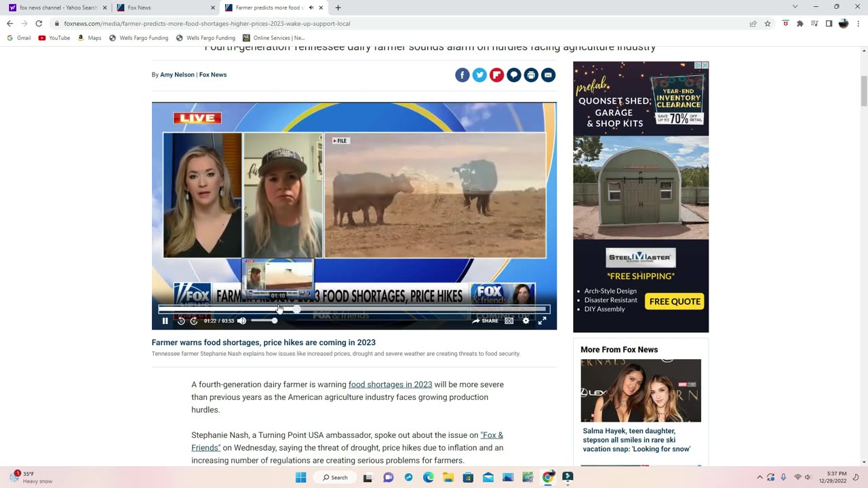Open video settings gear
Image resolution: width=868 pixels, height=488 pixels.
point(526,321)
